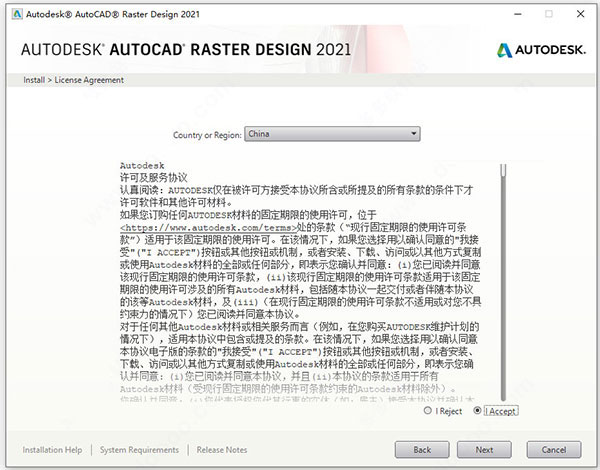Viewport: 600px width, 470px height.
Task: Open the autodesk.com/terms hyperlink in agreement
Action: pos(208,228)
